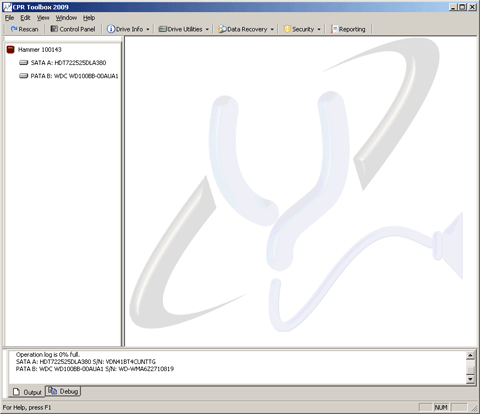The width and height of the screenshot is (480, 414).
Task: Click the PATA B drive icon
Action: click(23, 76)
